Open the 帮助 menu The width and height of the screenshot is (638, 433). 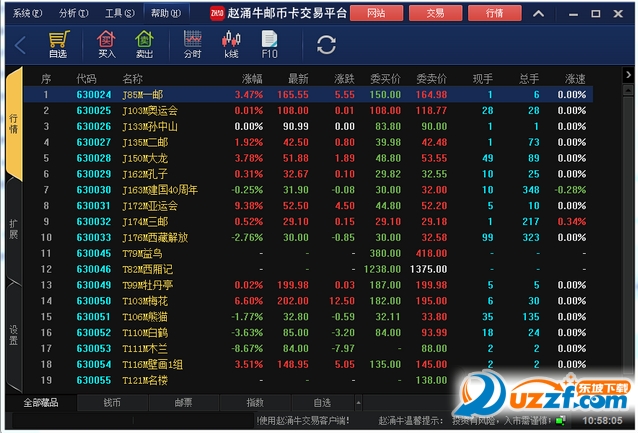166,13
